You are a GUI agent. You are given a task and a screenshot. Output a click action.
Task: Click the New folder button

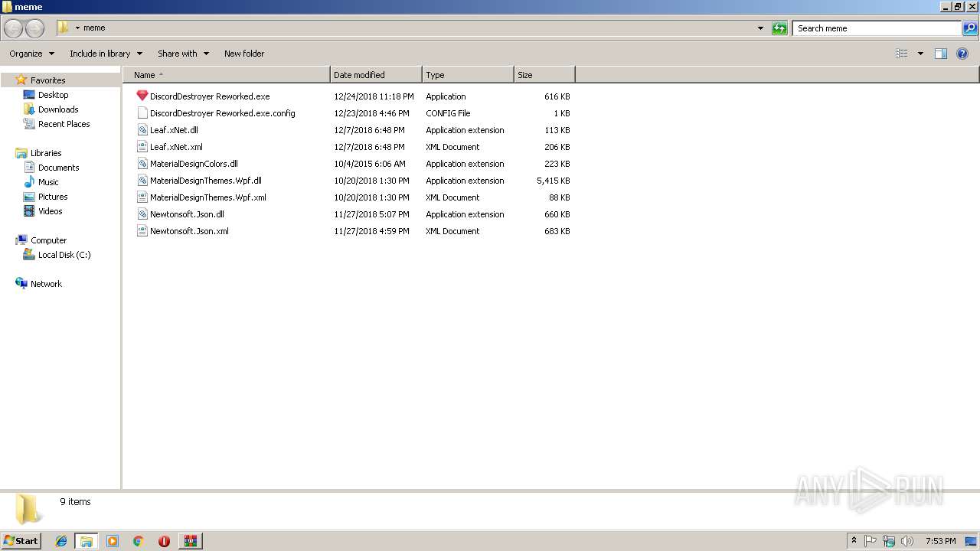[x=244, y=54]
